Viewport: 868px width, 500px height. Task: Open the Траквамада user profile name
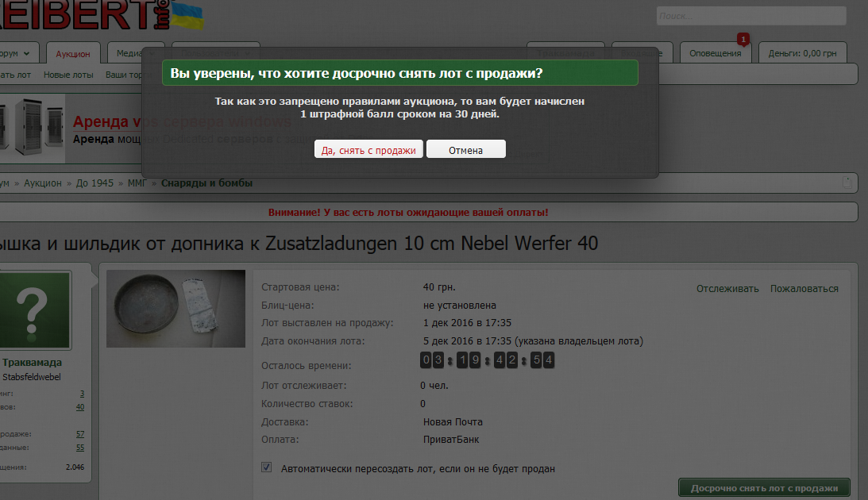(x=32, y=362)
